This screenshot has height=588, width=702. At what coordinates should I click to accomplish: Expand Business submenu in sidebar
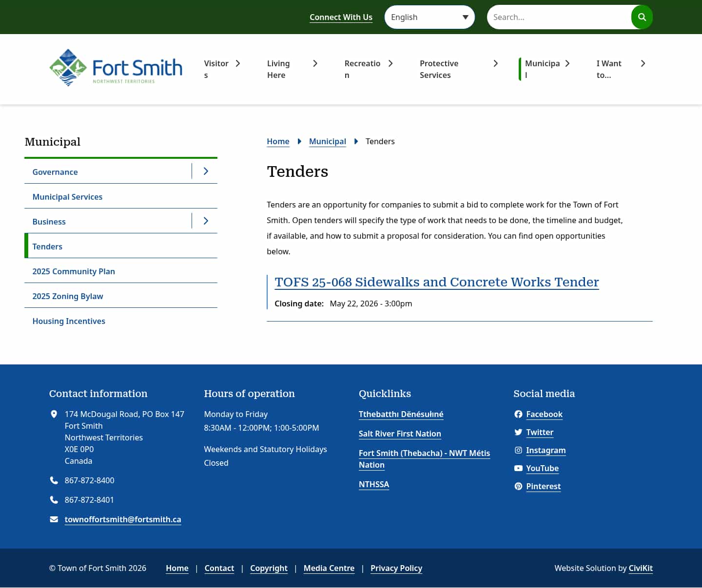click(x=205, y=221)
